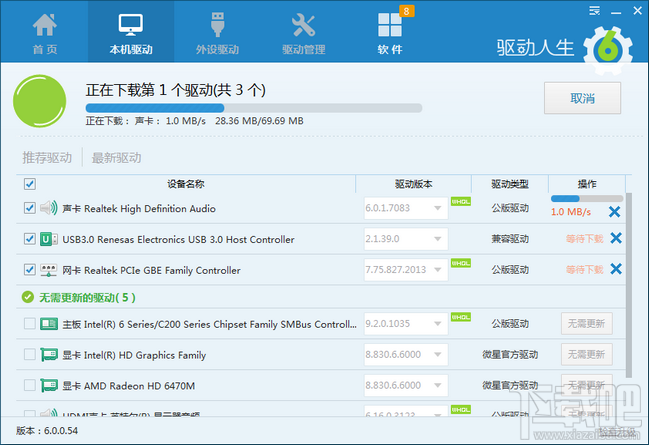Click the driver list vertical scrollbar
The width and height of the screenshot is (649, 445).
(629, 285)
